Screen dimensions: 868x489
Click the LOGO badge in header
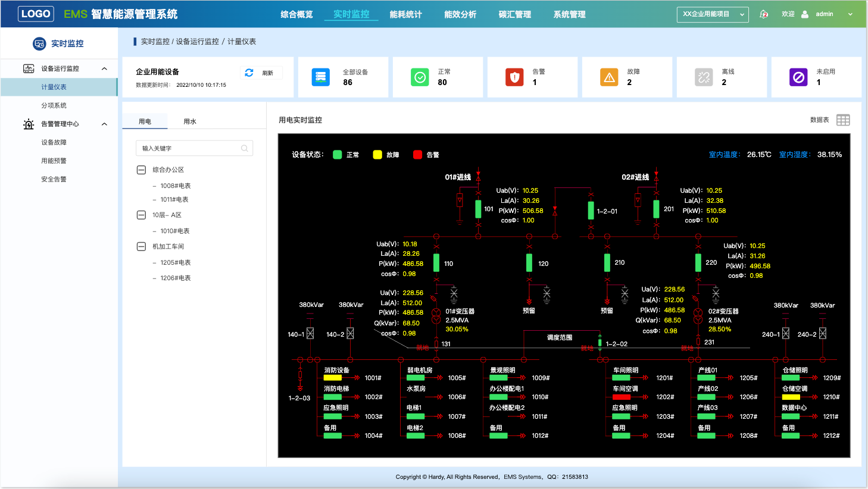(x=36, y=14)
